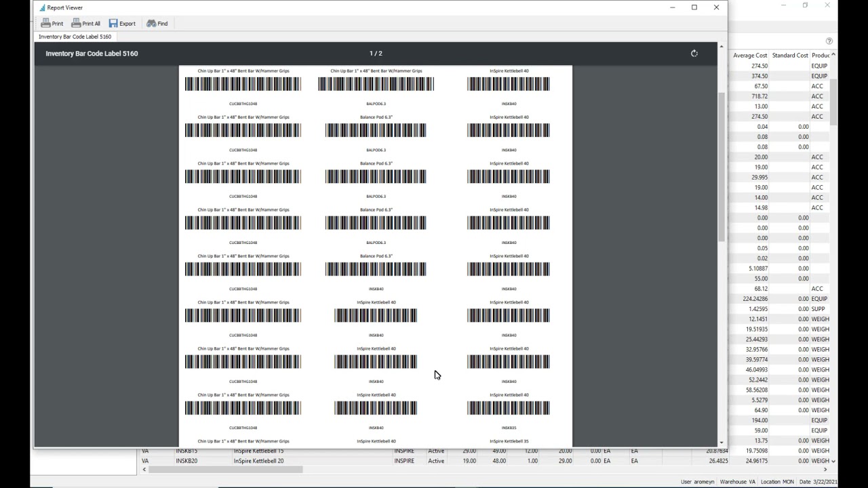This screenshot has width=868, height=488.
Task: Maximize the Report Viewer window
Action: click(694, 7)
